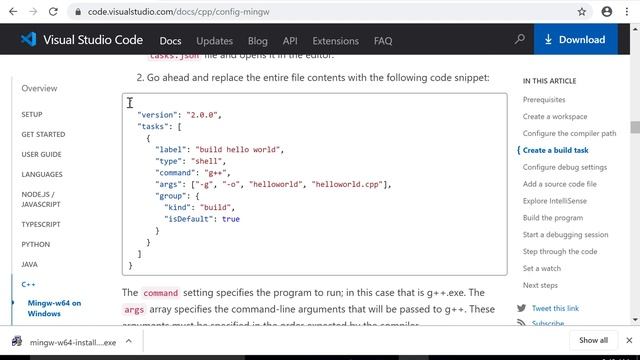Expand the NODE.JS / JAVASCRIPT section
This screenshot has width=640, height=360.
click(x=41, y=199)
